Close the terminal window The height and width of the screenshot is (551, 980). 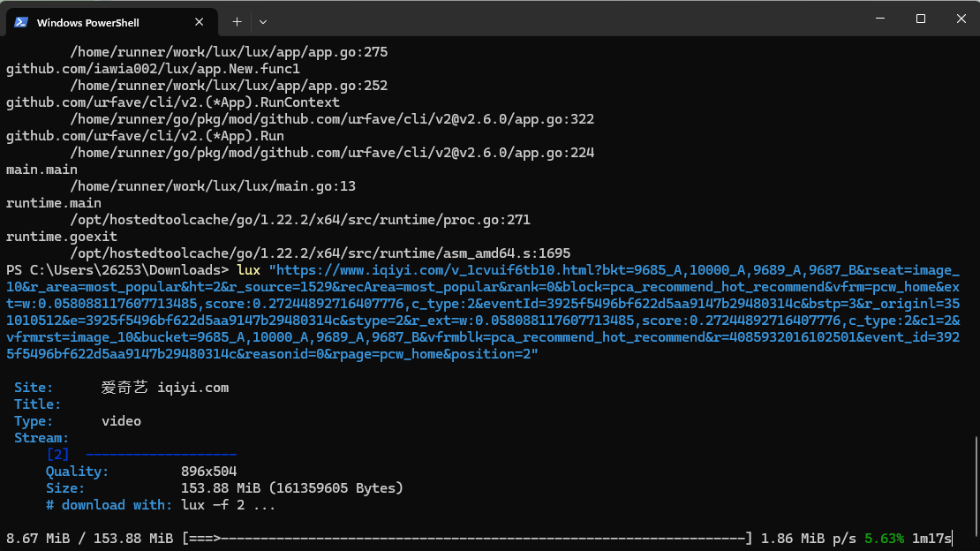pyautogui.click(x=961, y=19)
